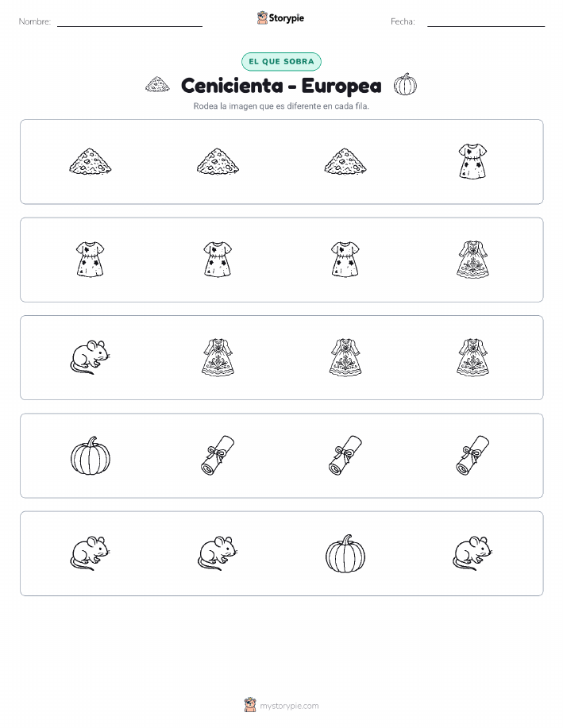Click the rightmost mouse in the fifth row

(x=472, y=553)
